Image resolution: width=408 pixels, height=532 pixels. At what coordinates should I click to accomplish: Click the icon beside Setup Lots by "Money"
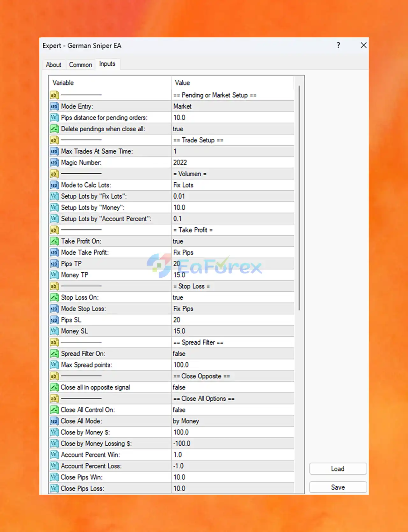click(54, 208)
